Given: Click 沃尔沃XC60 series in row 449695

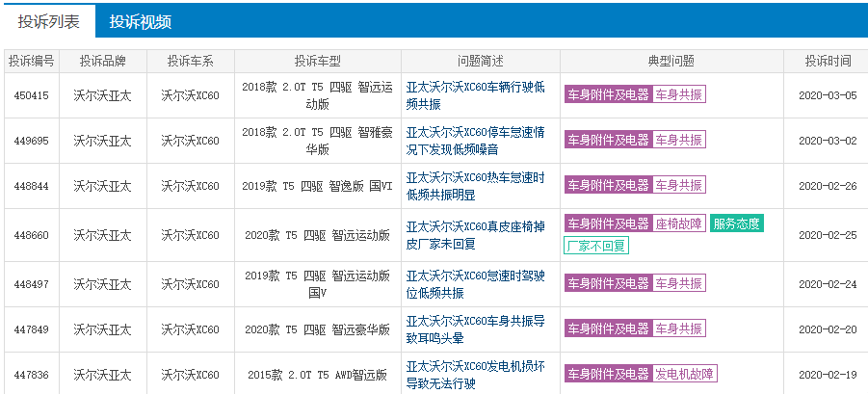Looking at the screenshot, I should pos(191,141).
